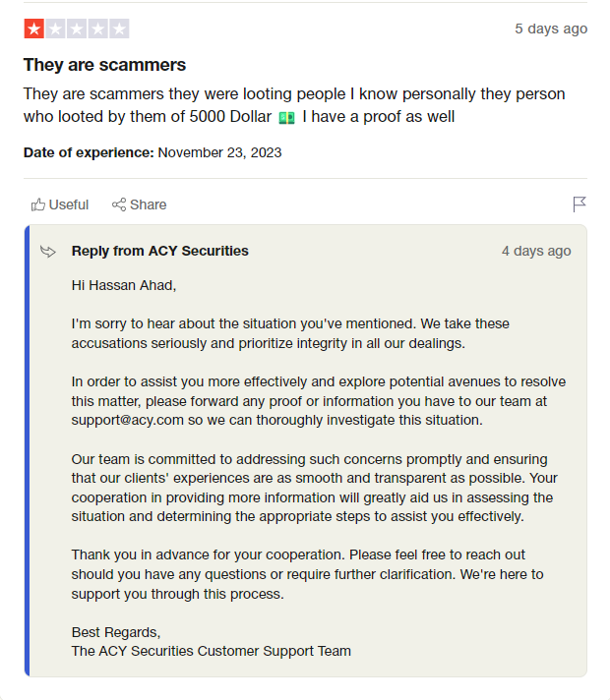
Task: Click the reply arrow icon in company response
Action: pyautogui.click(x=48, y=252)
